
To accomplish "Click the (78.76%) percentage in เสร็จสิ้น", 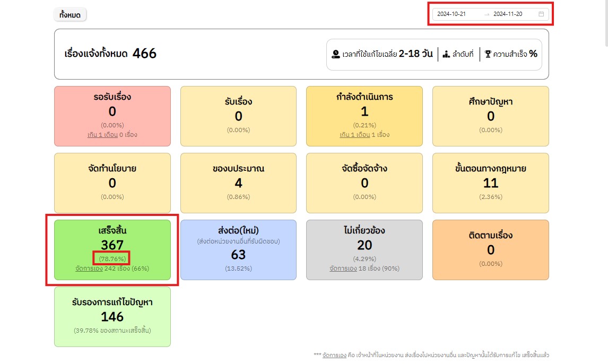I will click(112, 259).
